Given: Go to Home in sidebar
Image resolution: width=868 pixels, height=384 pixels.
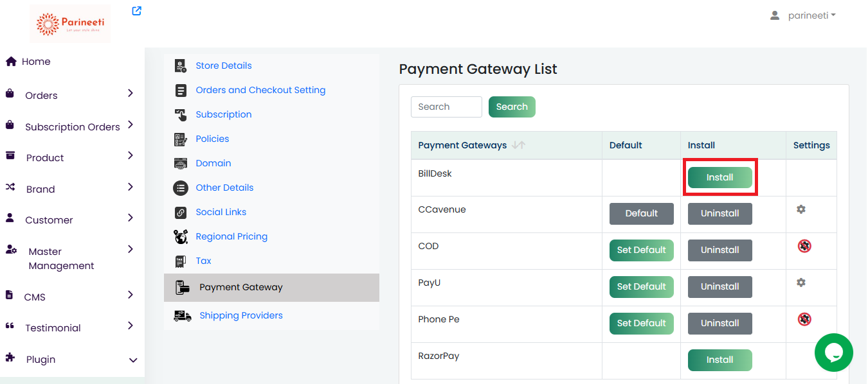Looking at the screenshot, I should [x=36, y=62].
